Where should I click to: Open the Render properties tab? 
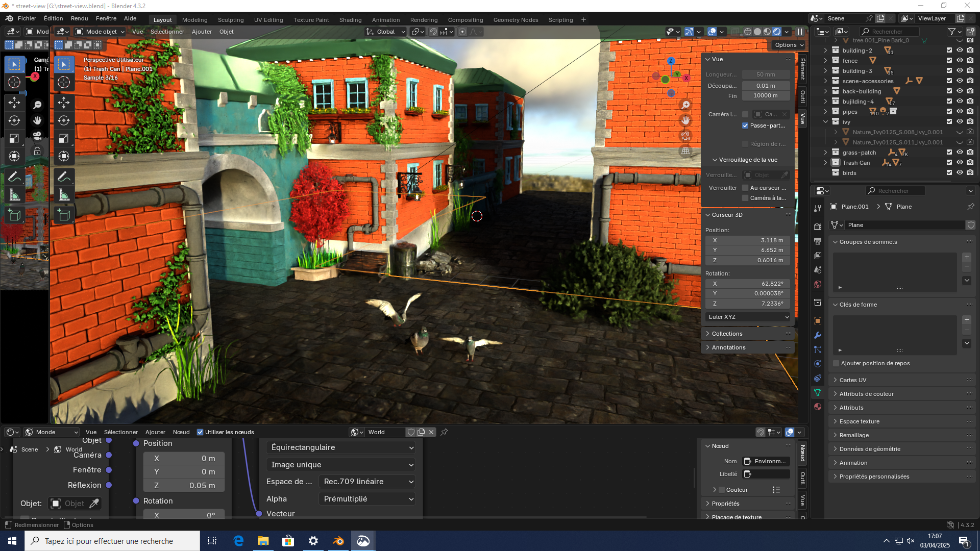tap(818, 227)
